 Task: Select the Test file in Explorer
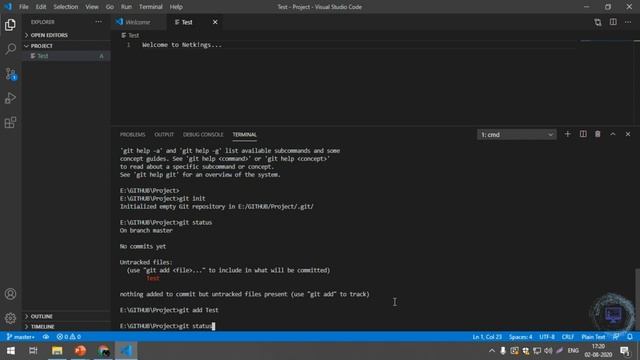(66, 56)
